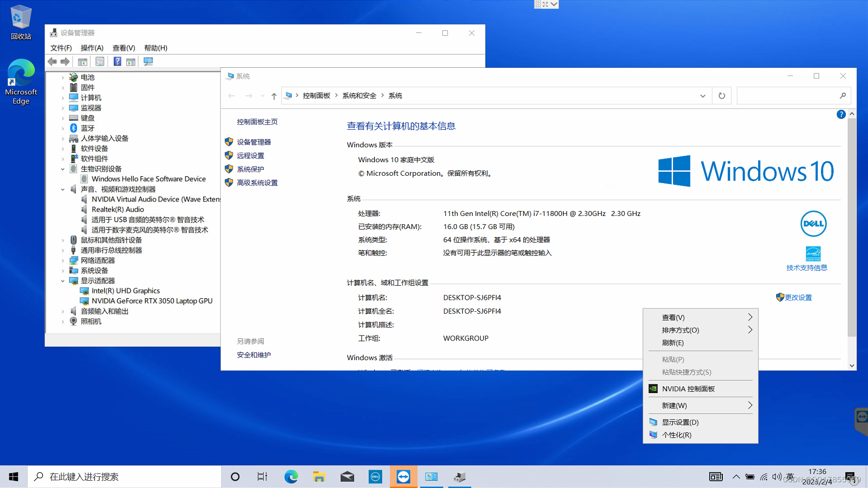Collapse the 声音、视频和游戏控制器 node
Screen dimensions: 868x488
coord(63,189)
